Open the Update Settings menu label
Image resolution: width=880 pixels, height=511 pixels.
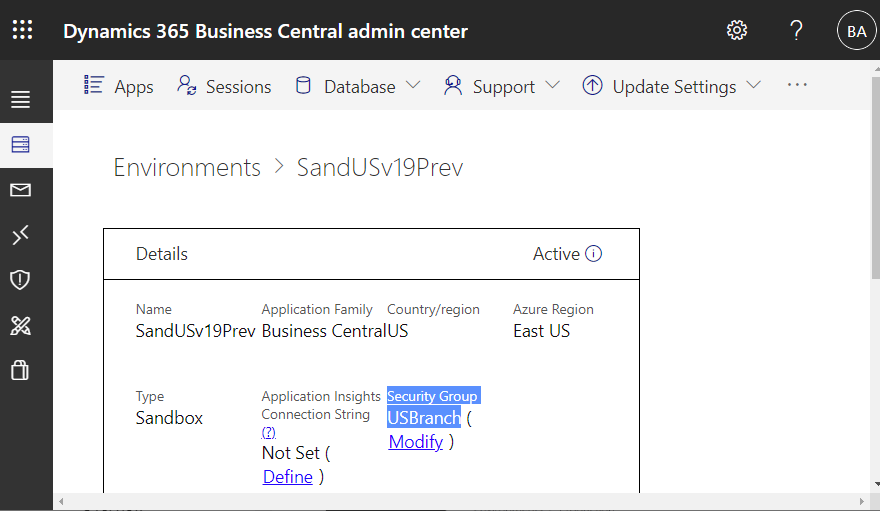674,87
